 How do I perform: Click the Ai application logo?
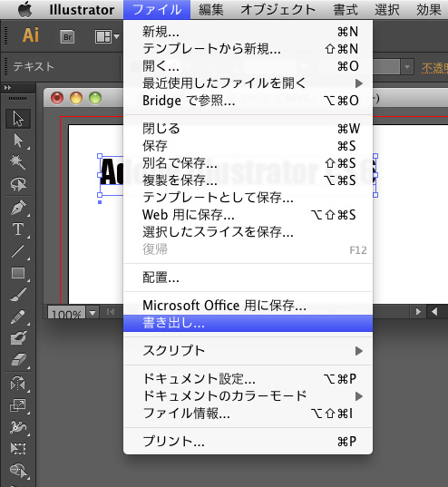(x=31, y=34)
